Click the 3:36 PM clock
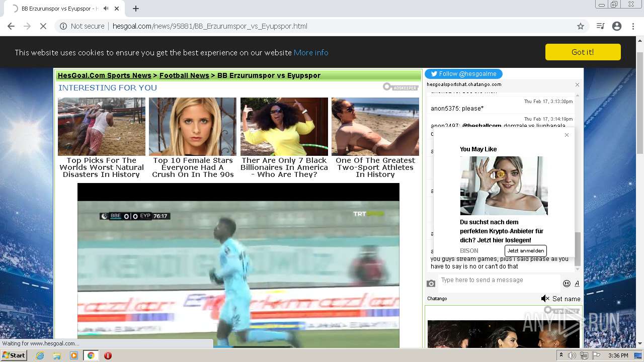The image size is (644, 362). 618,355
